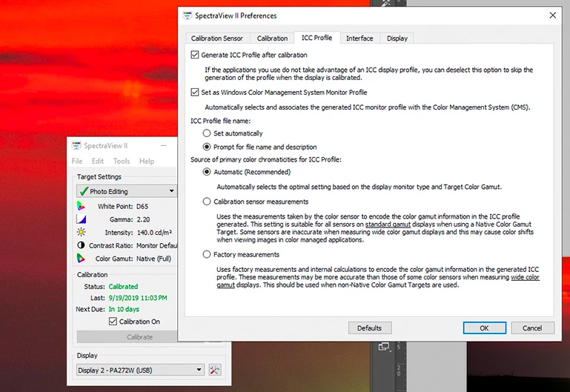570x392 pixels.
Task: Open the Photo Editing target dropdown
Action: 127,191
